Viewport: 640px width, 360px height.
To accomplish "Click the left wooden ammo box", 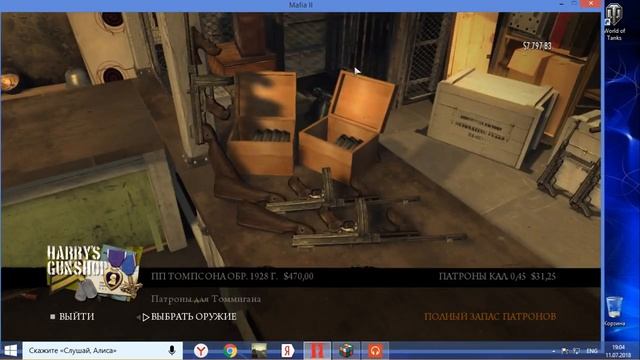I will 261,124.
